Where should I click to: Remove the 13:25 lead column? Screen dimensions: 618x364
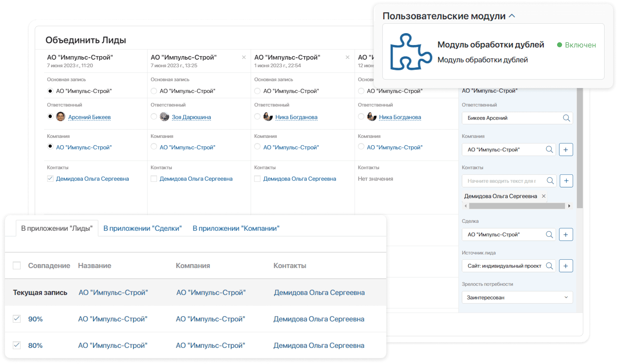pyautogui.click(x=244, y=57)
